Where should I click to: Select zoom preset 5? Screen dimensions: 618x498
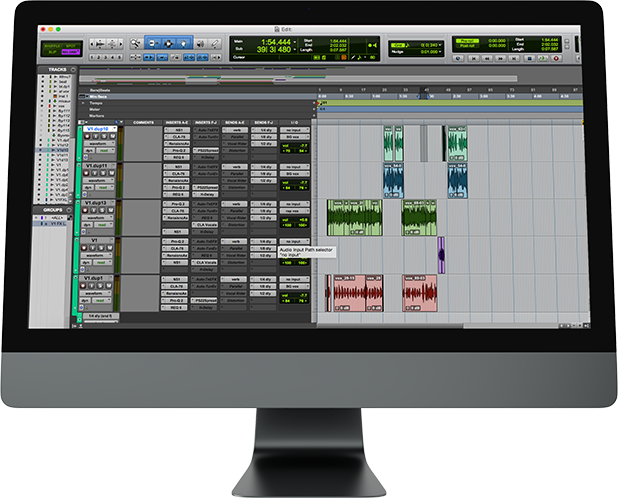coord(119,58)
